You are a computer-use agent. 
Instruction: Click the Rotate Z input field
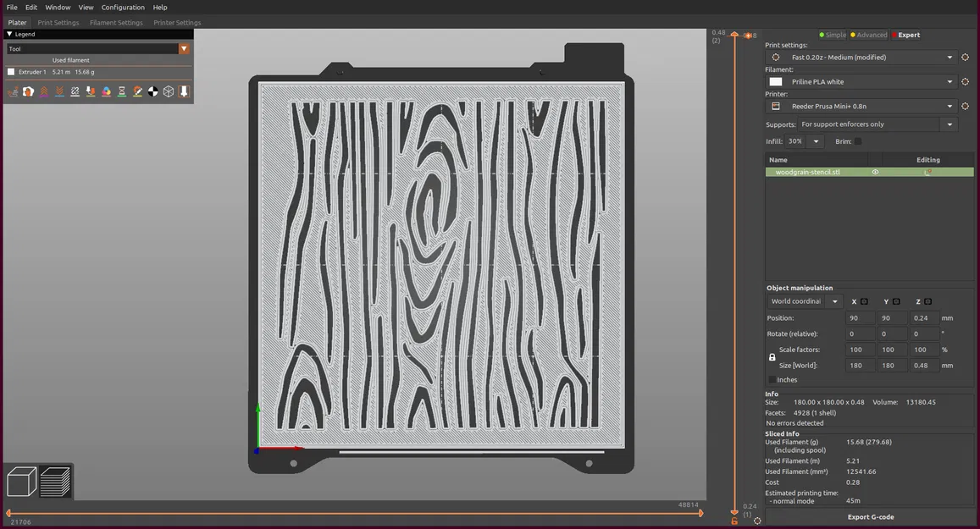(923, 334)
